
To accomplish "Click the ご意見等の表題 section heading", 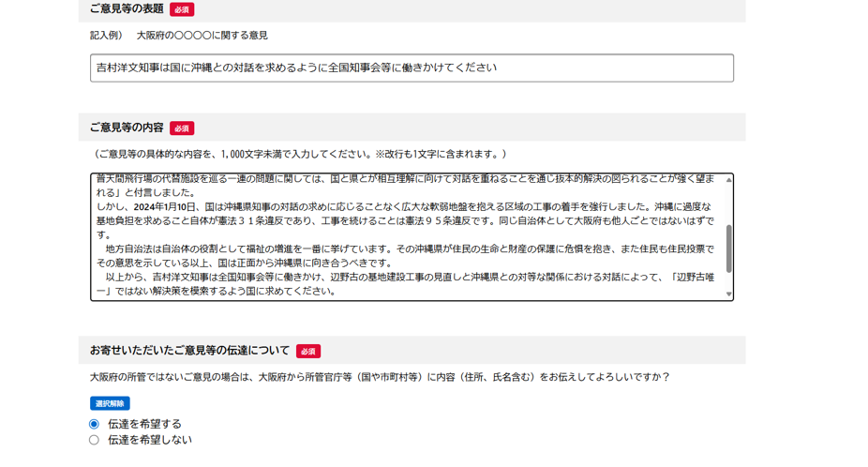I will (x=127, y=9).
